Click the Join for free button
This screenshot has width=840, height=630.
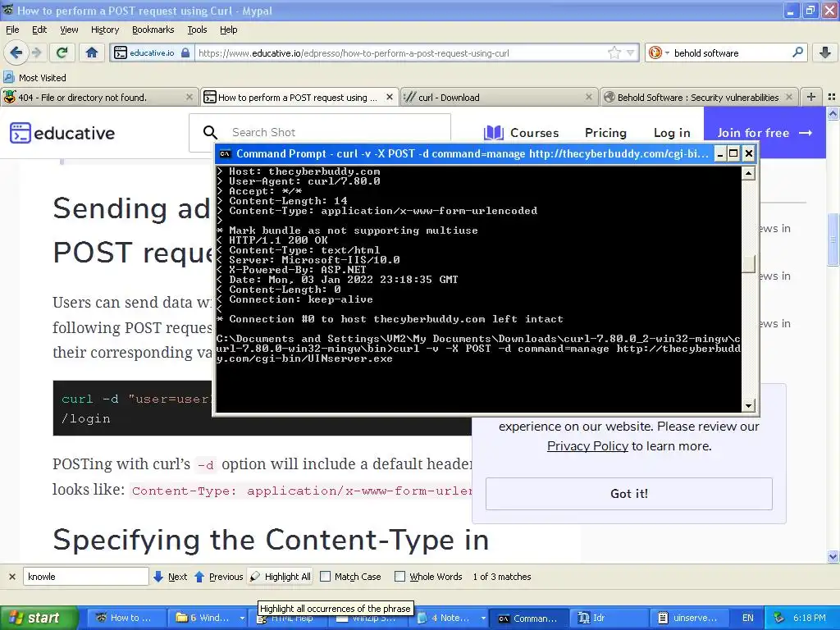pos(765,132)
